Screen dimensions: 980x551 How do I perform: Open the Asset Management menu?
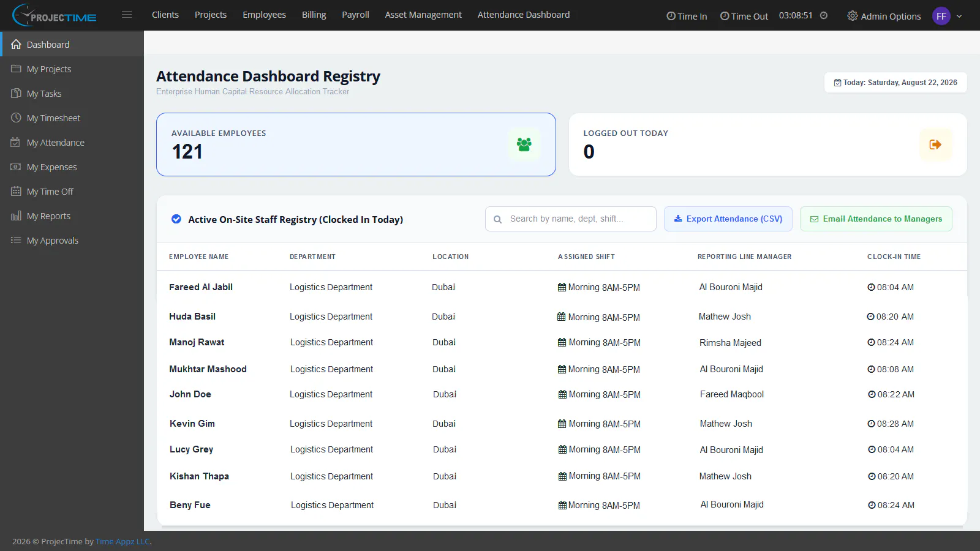[x=423, y=15]
